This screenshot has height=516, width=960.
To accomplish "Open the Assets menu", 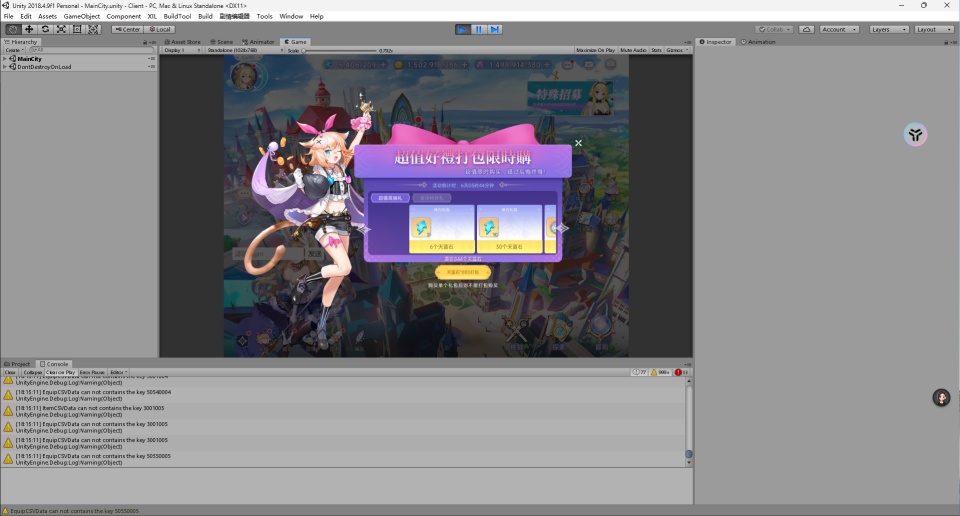I will pyautogui.click(x=47, y=17).
